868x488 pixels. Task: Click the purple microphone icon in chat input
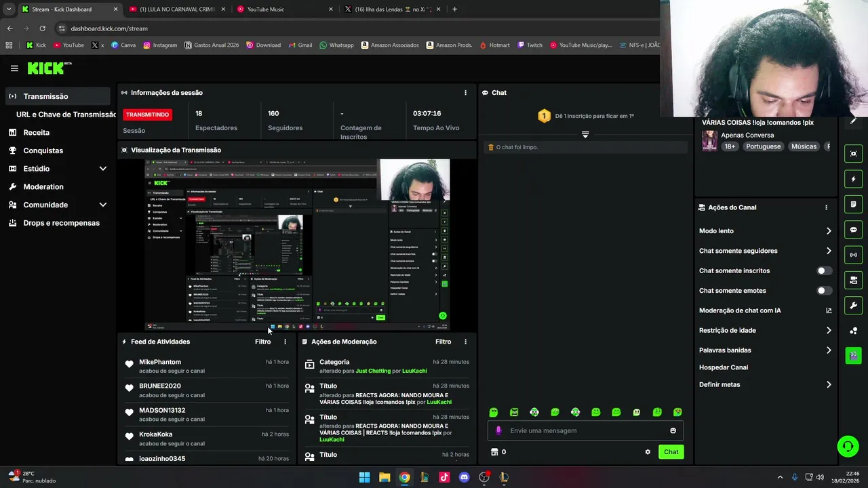pyautogui.click(x=498, y=430)
